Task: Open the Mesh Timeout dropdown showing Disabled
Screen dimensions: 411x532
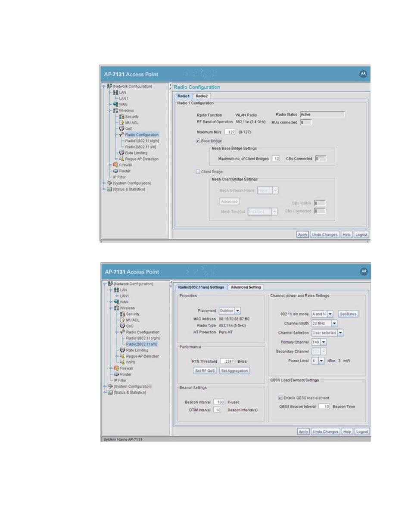Action: (x=275, y=212)
